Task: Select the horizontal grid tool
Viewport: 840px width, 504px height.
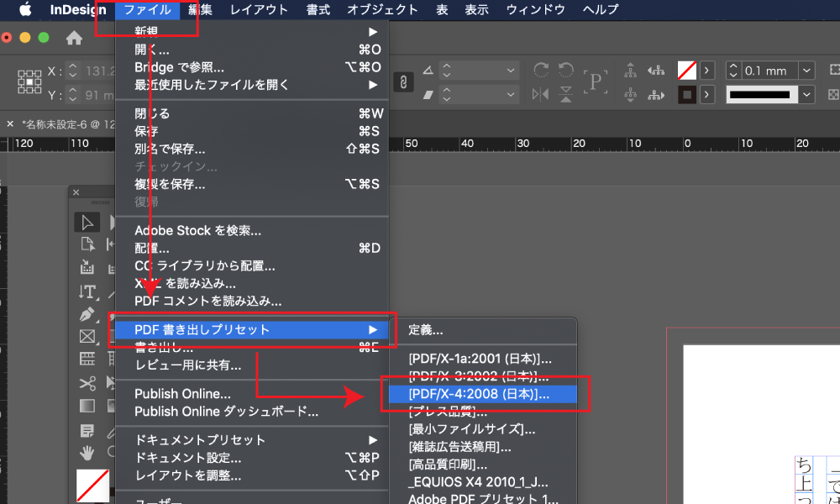Action: click(87, 359)
